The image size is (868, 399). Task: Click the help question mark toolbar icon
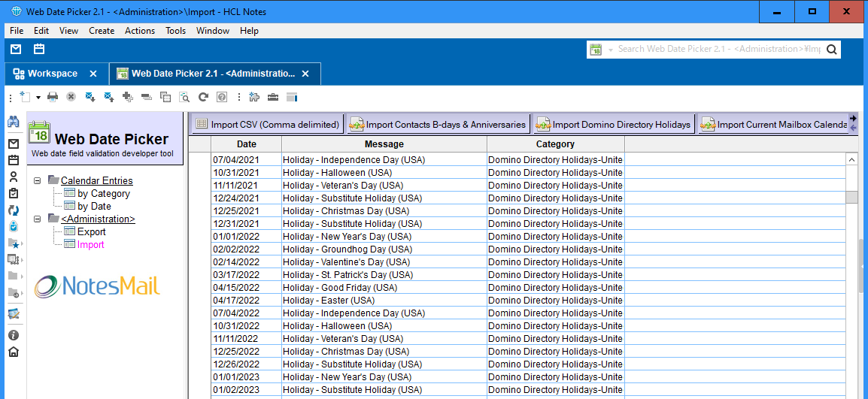(x=222, y=97)
